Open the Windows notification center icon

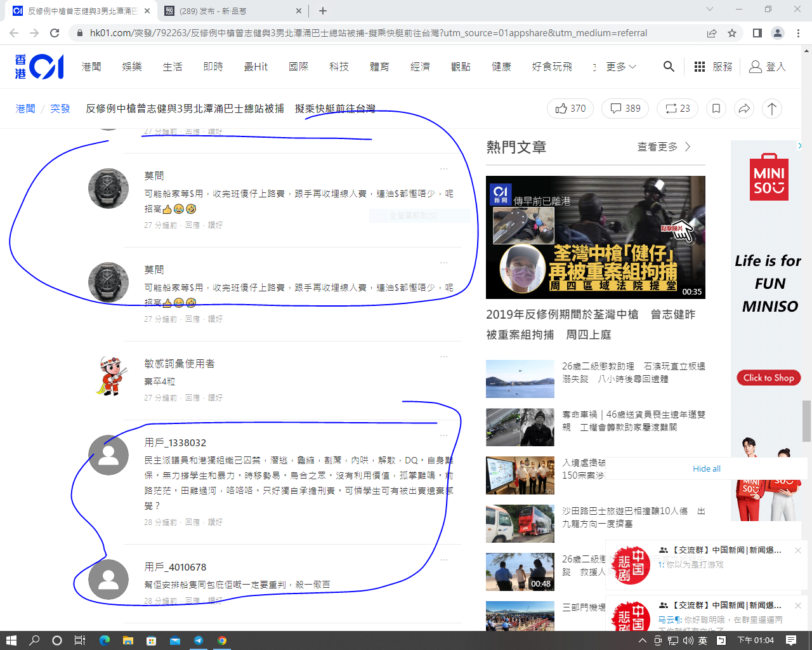click(791, 640)
